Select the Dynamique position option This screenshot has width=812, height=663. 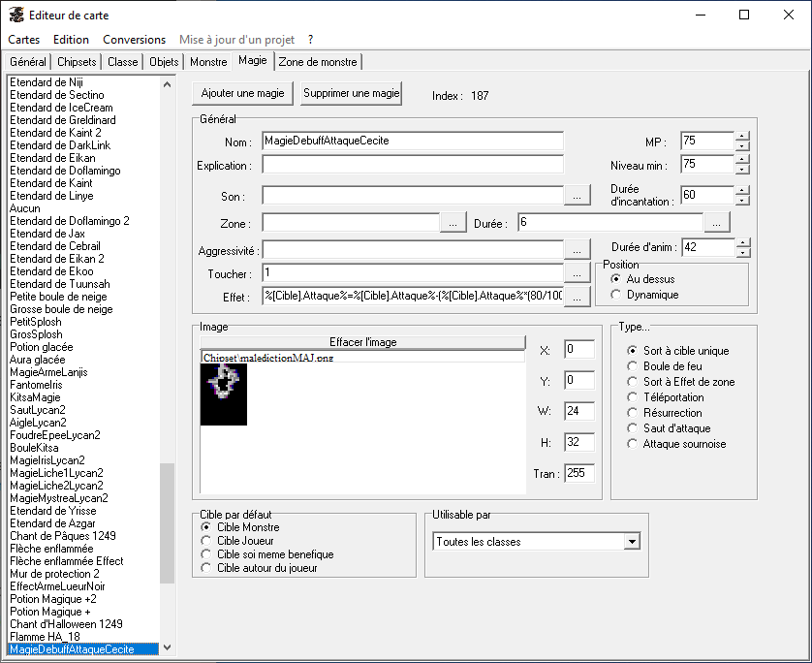616,295
